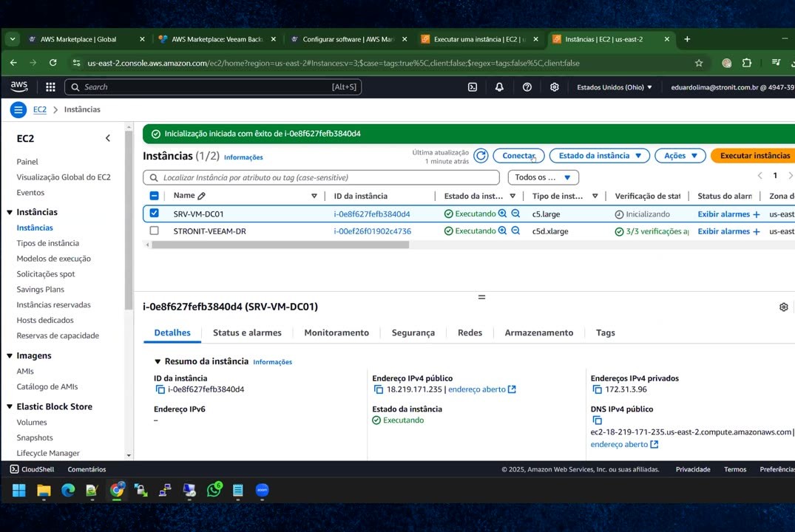
Task: Copy the instance ID in details
Action: click(160, 389)
